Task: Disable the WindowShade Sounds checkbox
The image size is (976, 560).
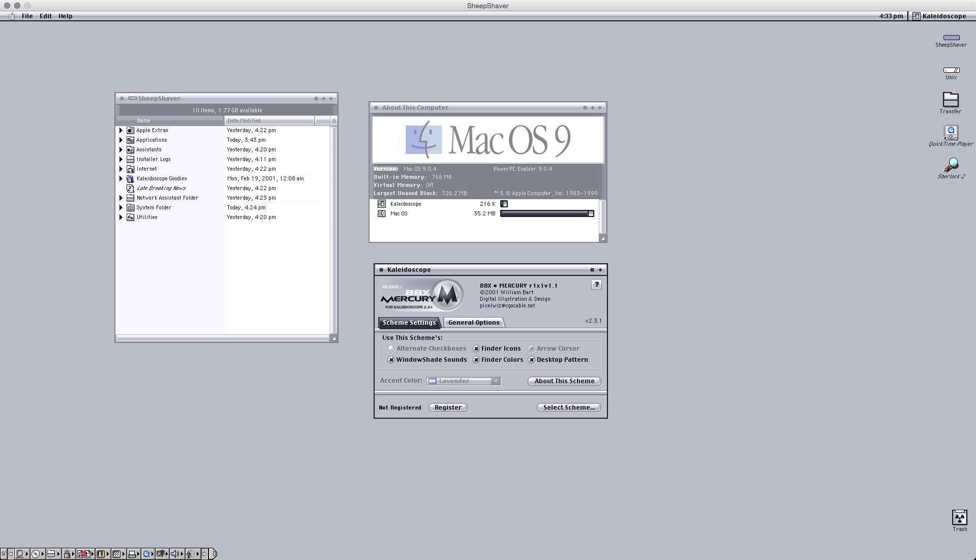Action: pos(391,360)
